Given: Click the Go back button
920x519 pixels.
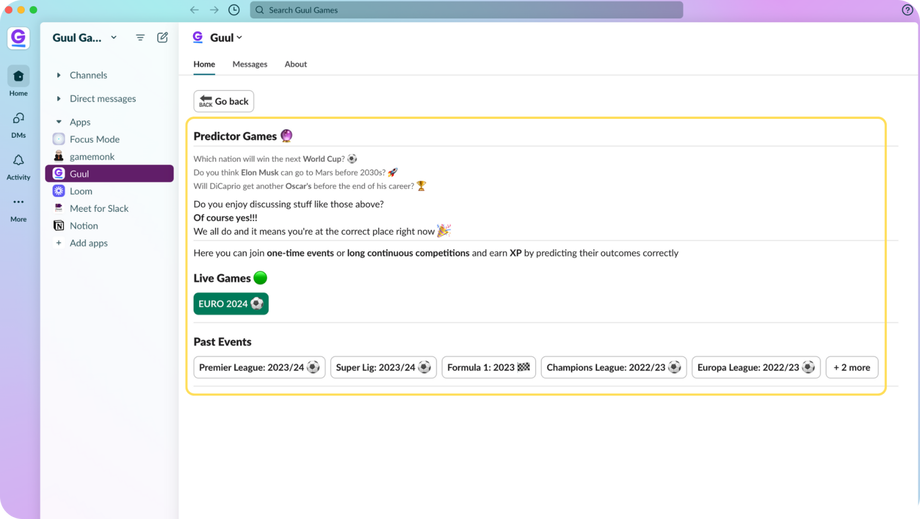Looking at the screenshot, I should pos(224,101).
